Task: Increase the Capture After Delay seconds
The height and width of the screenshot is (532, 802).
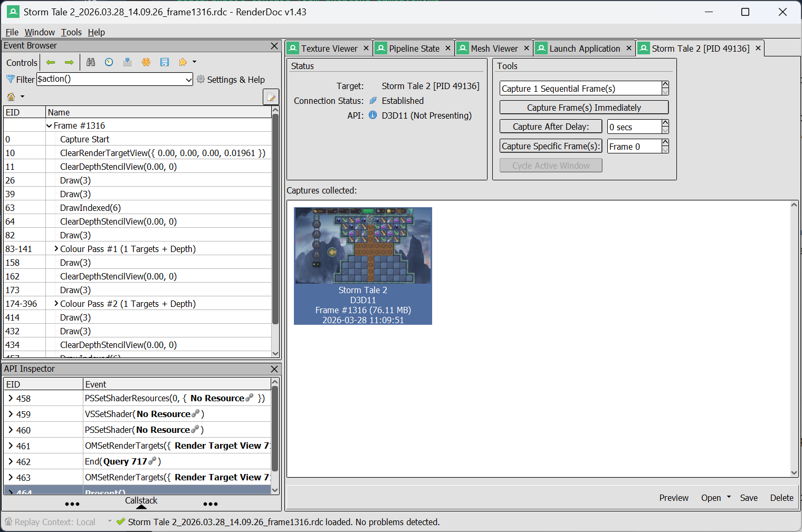Action: pos(665,123)
